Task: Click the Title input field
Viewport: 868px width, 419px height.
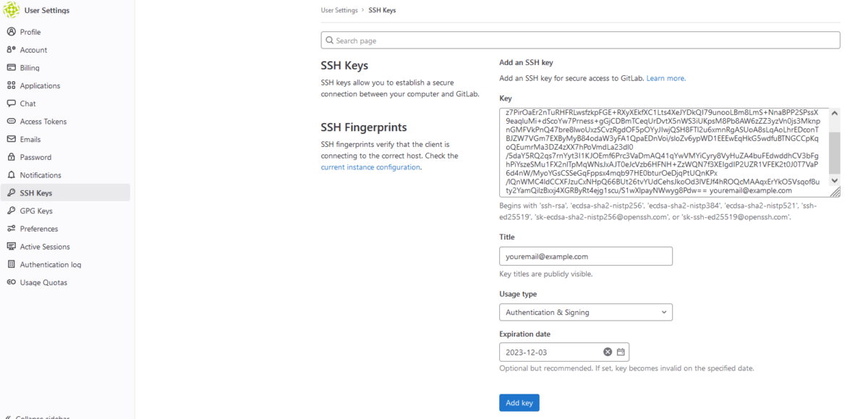Action: click(585, 256)
